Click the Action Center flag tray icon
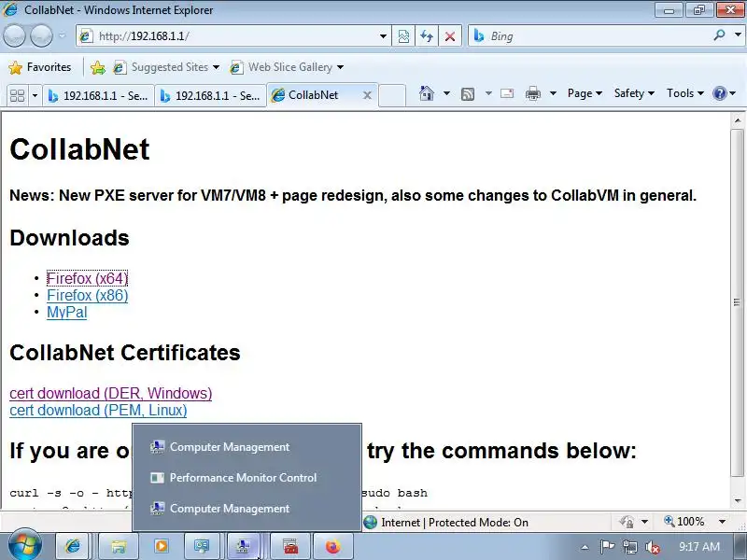This screenshot has width=747, height=560. pyautogui.click(x=606, y=547)
